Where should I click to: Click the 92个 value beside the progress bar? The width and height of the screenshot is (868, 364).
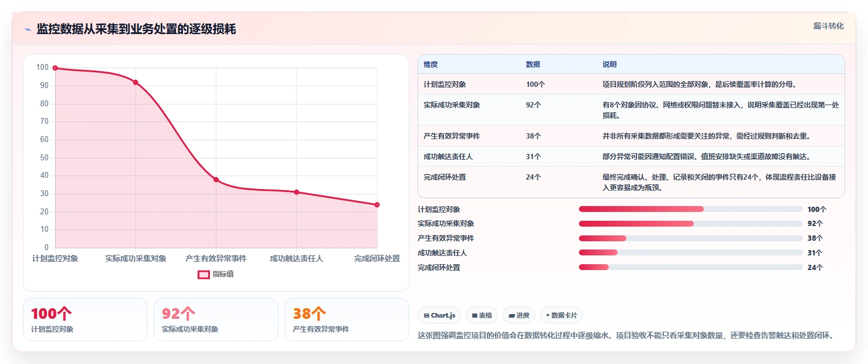(815, 224)
